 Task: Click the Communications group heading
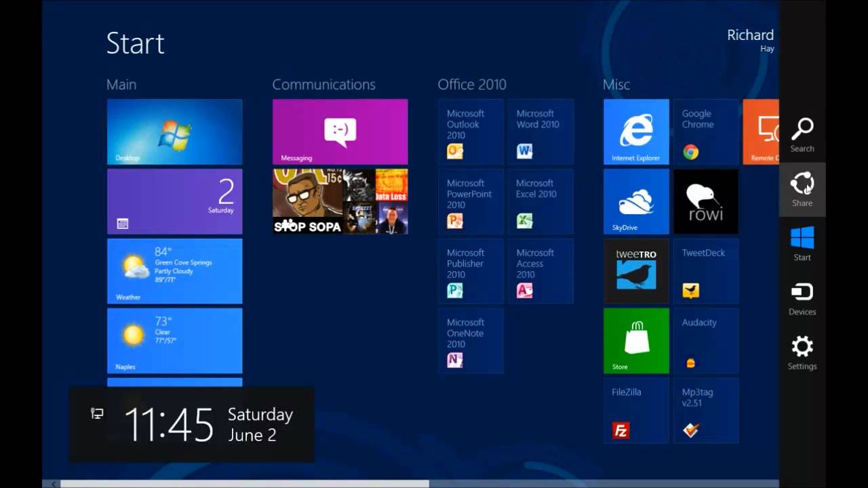coord(323,85)
